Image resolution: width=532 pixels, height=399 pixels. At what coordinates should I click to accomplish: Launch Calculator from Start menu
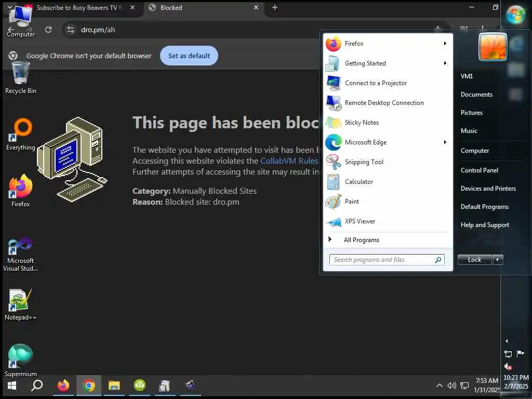388,182
